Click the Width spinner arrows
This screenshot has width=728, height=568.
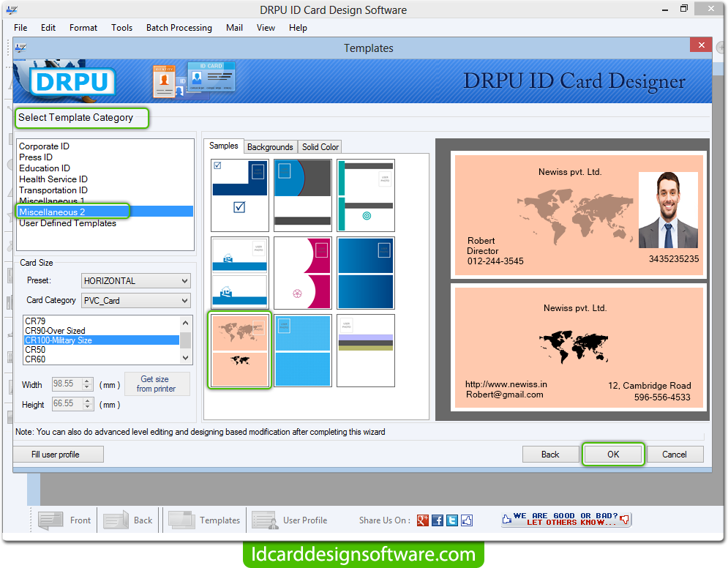click(x=87, y=384)
